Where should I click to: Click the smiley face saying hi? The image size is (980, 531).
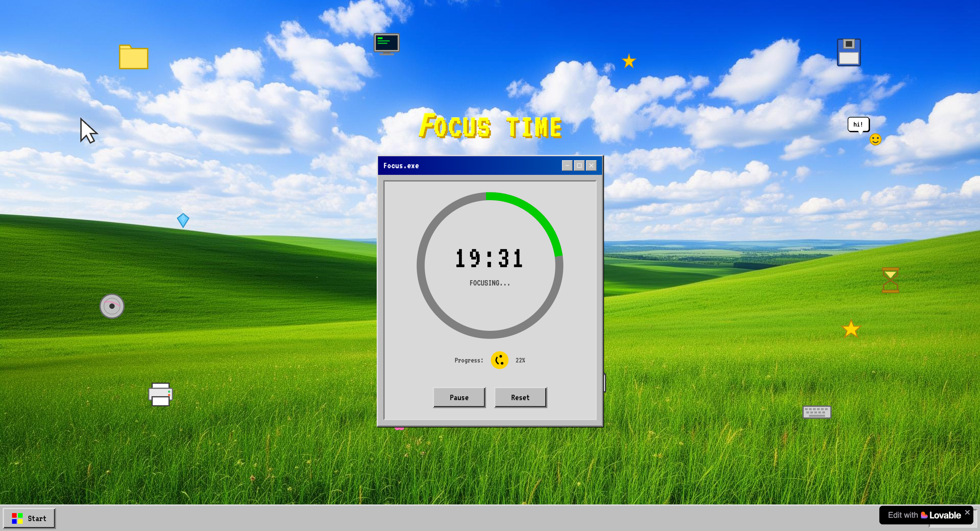click(875, 140)
